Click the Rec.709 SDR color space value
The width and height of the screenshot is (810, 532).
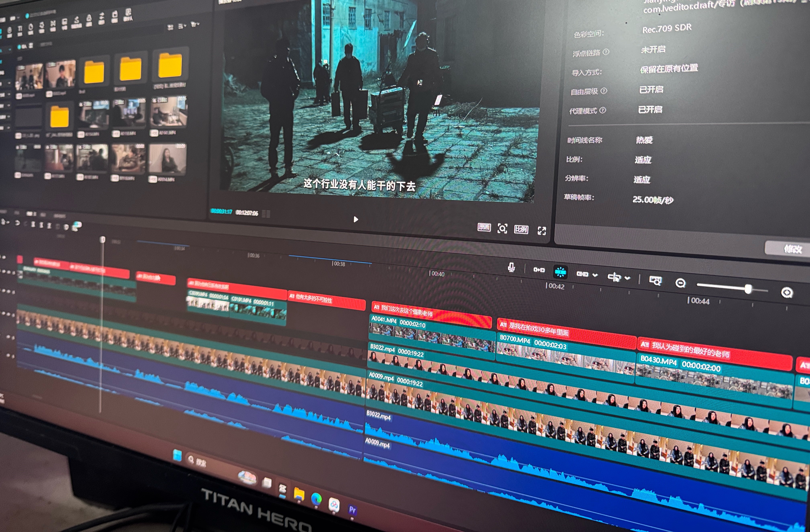pos(667,28)
